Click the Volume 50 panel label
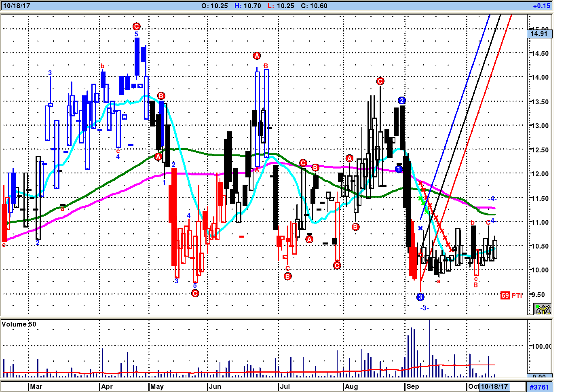The height and width of the screenshot is (392, 566). (19, 324)
